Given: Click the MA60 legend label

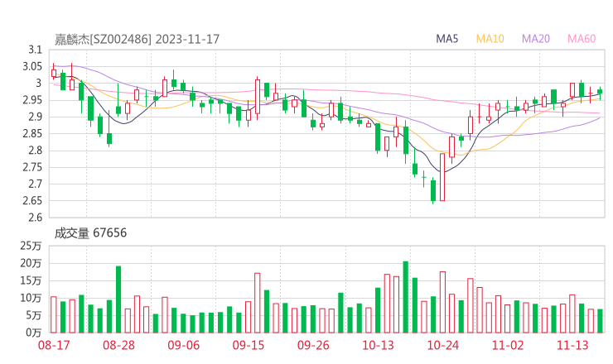Looking at the screenshot, I should click(x=582, y=39).
